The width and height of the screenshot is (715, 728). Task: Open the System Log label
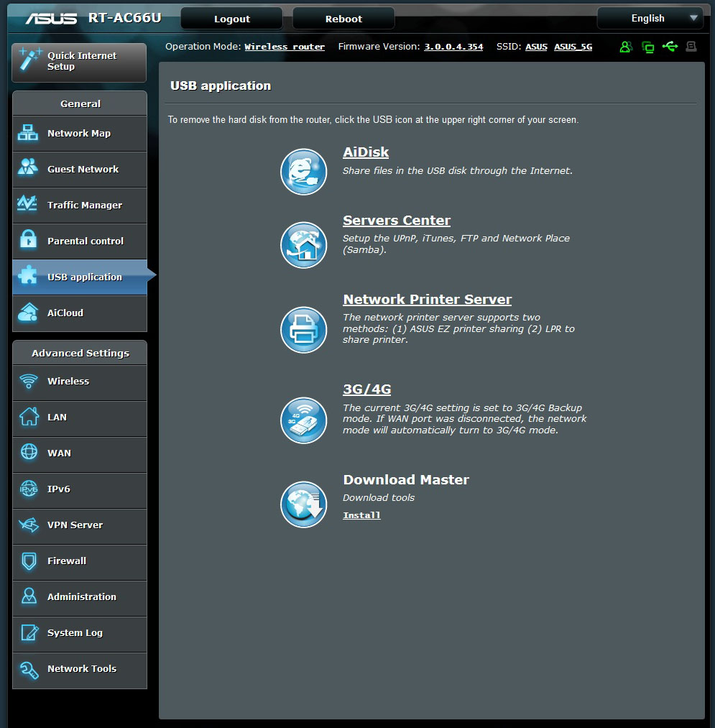tap(75, 633)
